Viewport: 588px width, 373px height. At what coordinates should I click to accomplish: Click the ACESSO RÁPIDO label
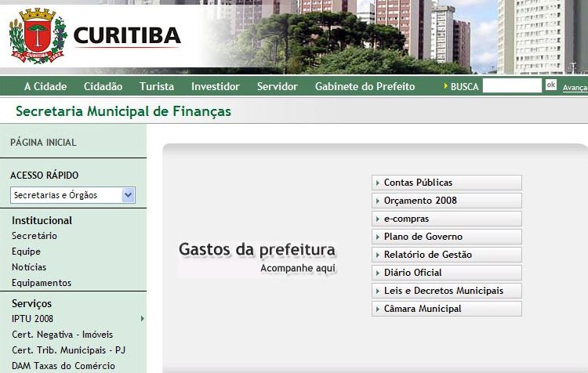[x=44, y=175]
